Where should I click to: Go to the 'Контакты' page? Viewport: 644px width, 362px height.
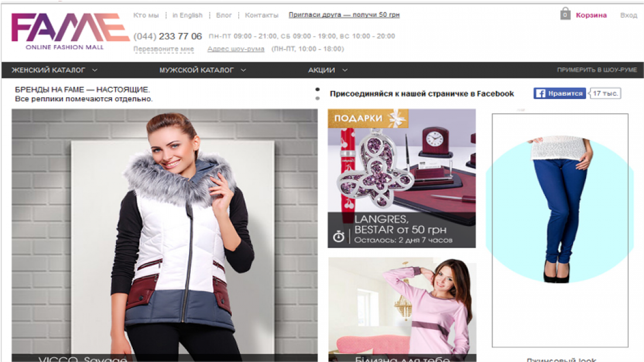pos(261,15)
